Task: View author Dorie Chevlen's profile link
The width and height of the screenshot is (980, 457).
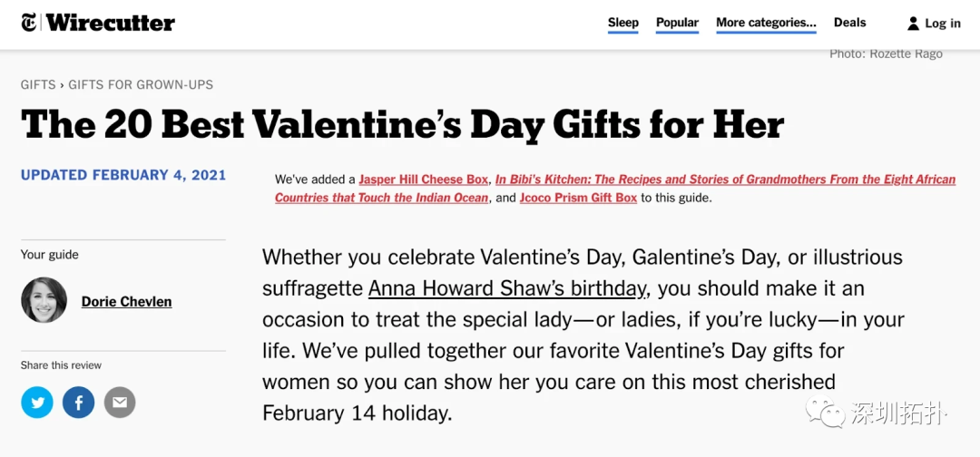Action: (x=126, y=301)
